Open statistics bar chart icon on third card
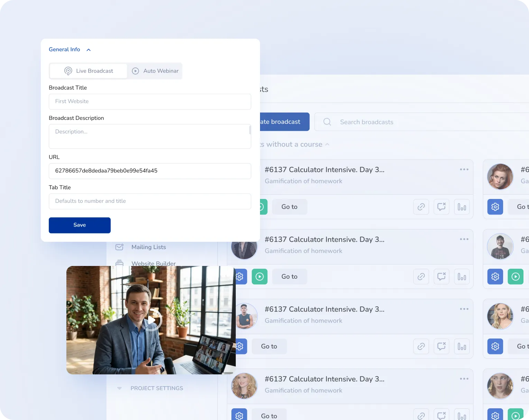Viewport: 529px width, 420px height. 462,346
